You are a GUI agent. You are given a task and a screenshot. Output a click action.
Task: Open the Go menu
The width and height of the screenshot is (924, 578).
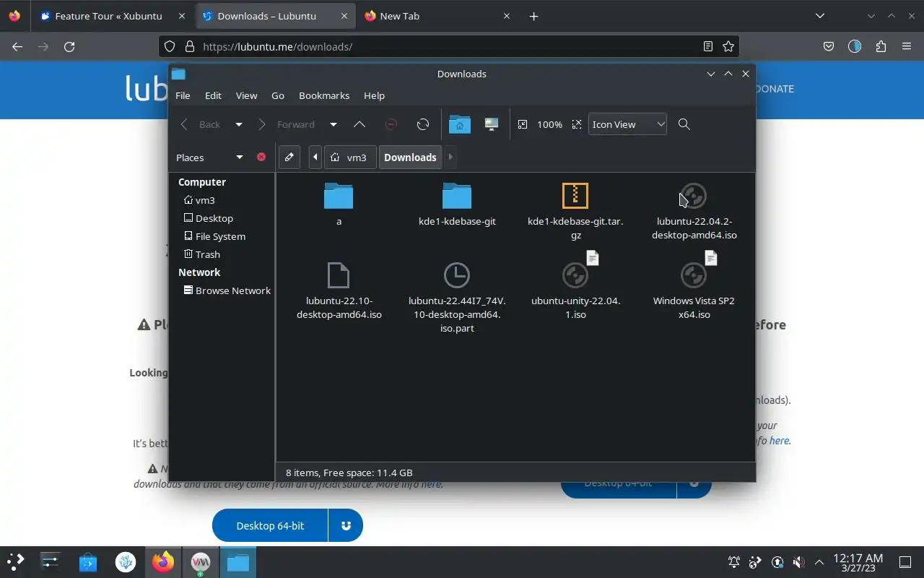[278, 95]
